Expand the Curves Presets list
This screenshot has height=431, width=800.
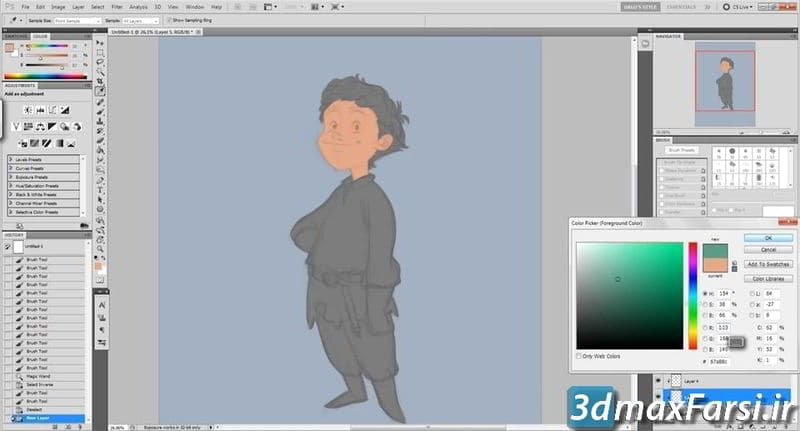pyautogui.click(x=10, y=167)
